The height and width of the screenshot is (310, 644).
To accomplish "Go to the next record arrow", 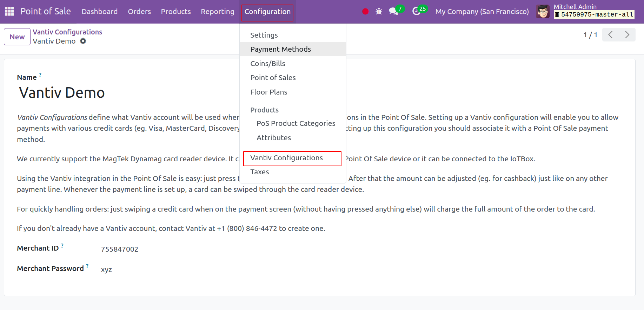I will [x=627, y=35].
